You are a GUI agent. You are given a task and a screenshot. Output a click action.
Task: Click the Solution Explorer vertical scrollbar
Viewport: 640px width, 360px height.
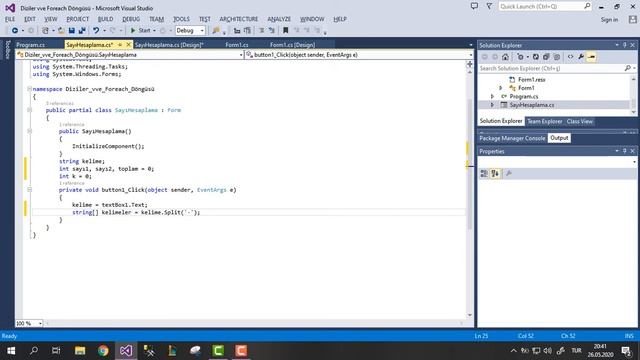pos(633,95)
